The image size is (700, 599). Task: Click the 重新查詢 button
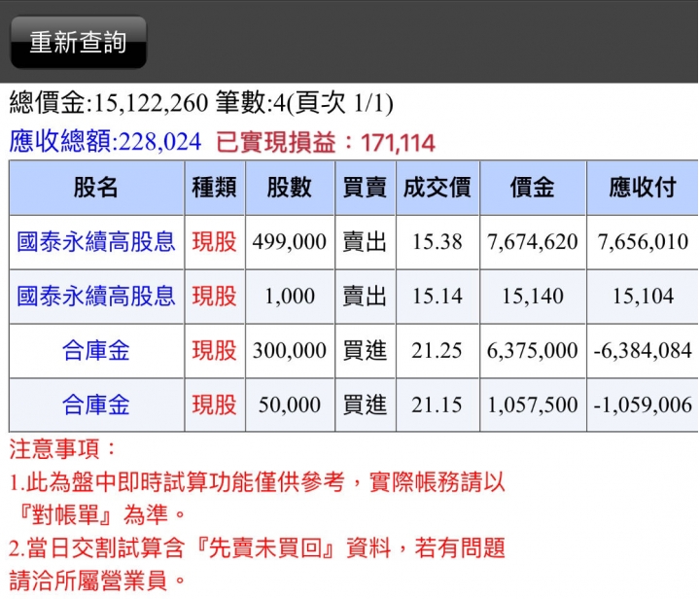(78, 43)
